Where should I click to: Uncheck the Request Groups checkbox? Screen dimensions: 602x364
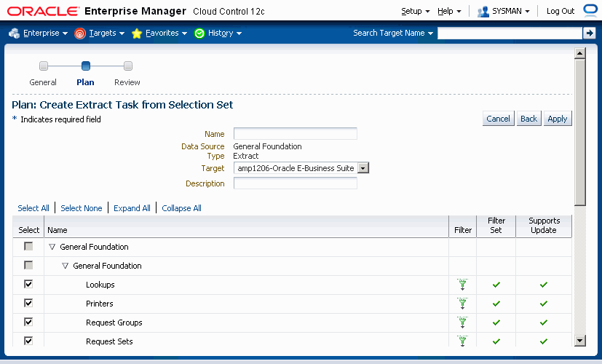tap(28, 322)
